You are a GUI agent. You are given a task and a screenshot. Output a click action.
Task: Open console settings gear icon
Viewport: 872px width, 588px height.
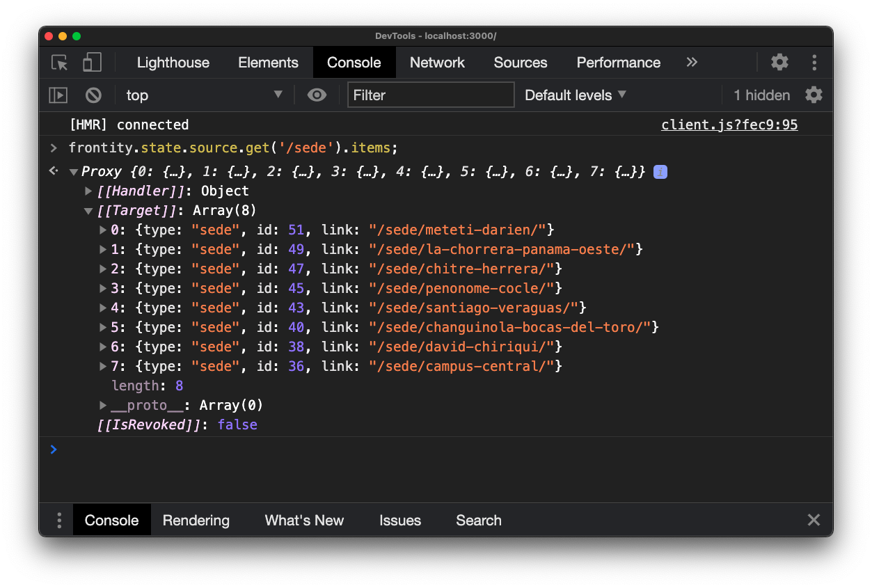tap(814, 95)
